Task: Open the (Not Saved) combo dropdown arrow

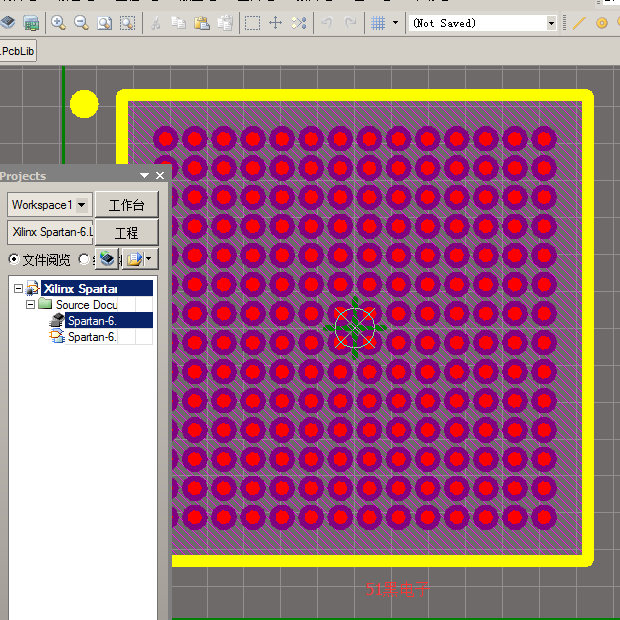Action: point(552,23)
